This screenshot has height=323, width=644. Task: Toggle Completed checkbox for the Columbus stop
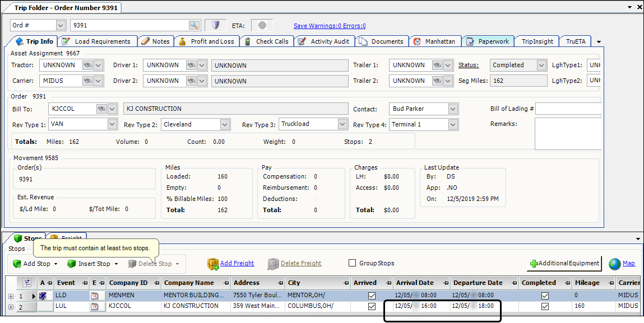click(x=545, y=306)
